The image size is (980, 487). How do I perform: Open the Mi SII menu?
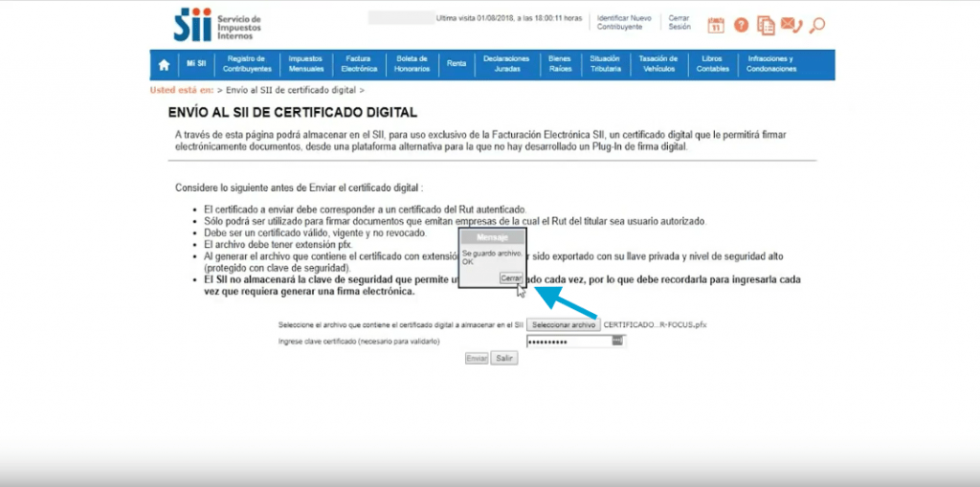click(196, 64)
